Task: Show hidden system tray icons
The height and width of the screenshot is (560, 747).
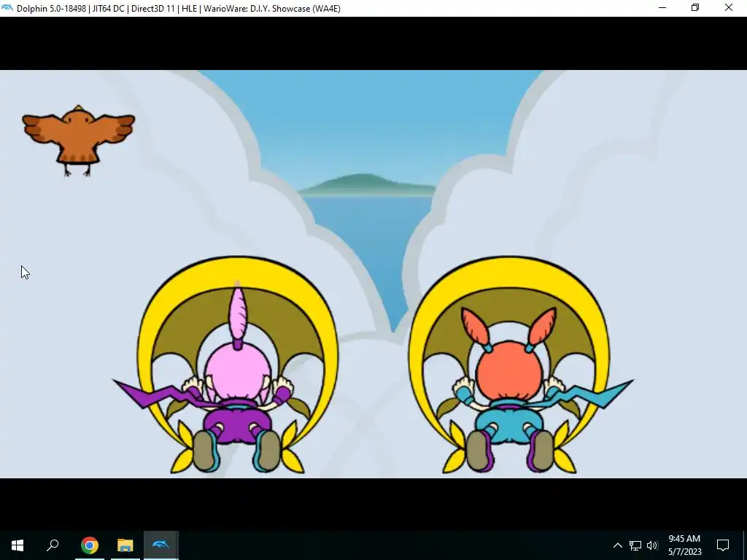Action: (x=617, y=545)
